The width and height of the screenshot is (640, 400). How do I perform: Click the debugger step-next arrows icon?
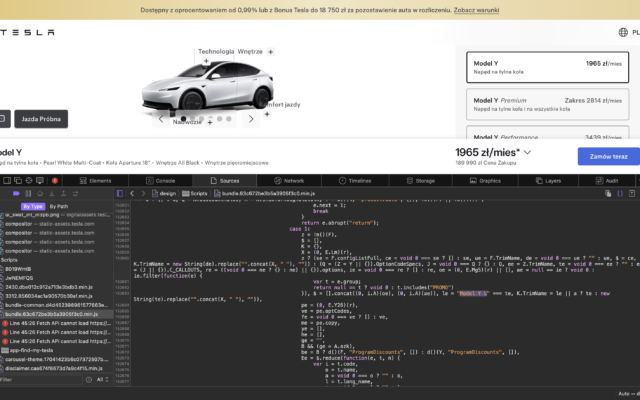coord(75,193)
